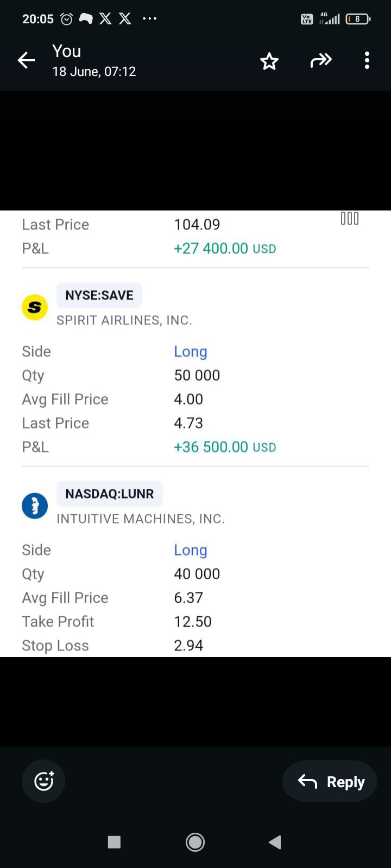Click the Long side of Spirit Airlines
This screenshot has height=868, width=391.
click(191, 352)
